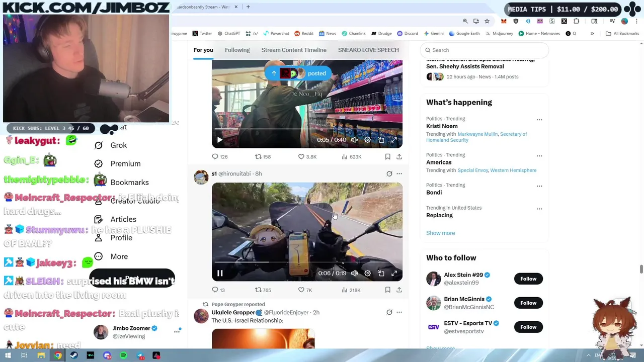Open the Windows Start menu
Viewport: 644px width, 362px height.
click(x=8, y=355)
